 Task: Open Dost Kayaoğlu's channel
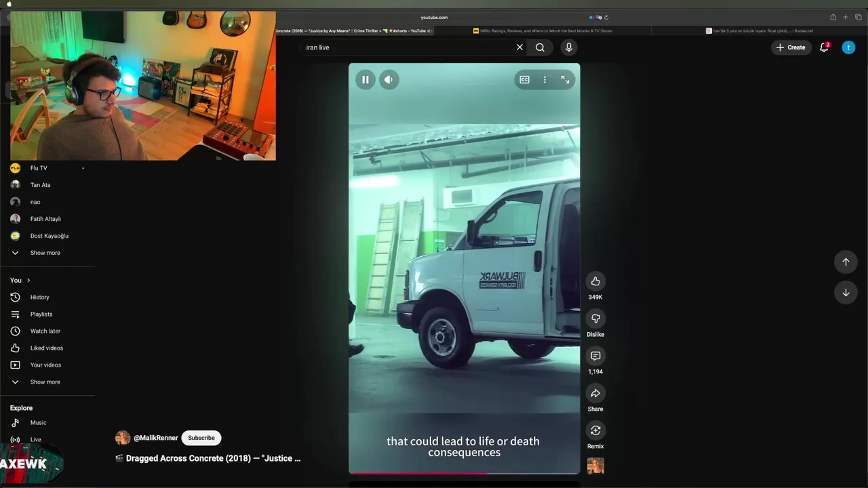point(47,236)
